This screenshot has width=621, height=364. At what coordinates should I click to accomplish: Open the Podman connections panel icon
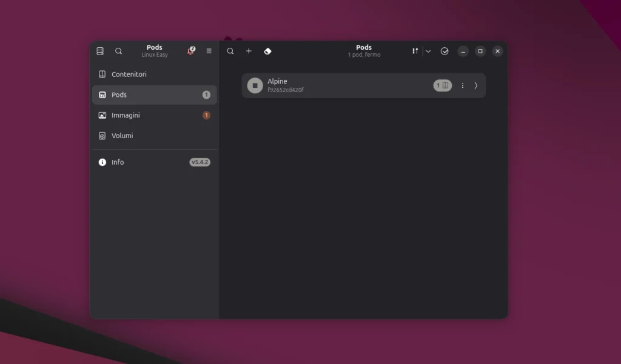tap(99, 51)
